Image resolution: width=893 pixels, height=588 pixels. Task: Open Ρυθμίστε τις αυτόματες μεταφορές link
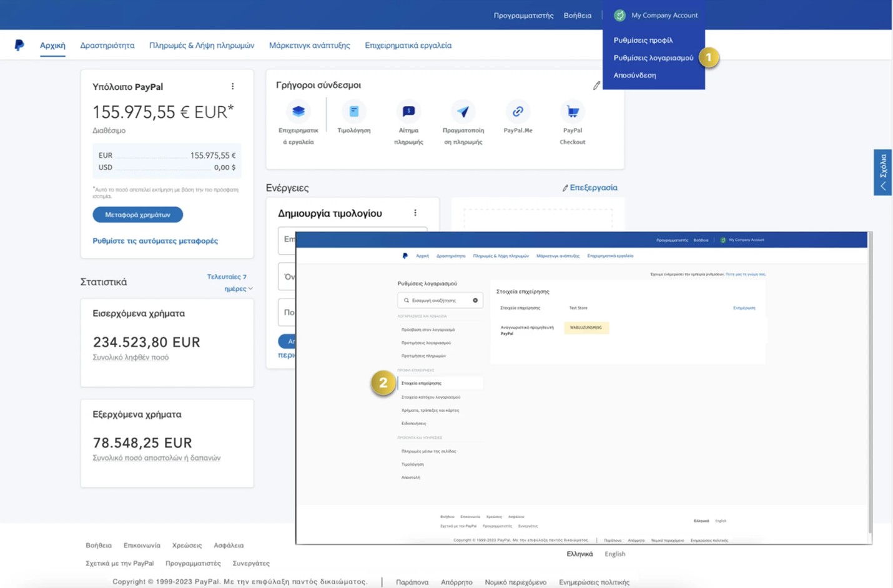pyautogui.click(x=155, y=240)
